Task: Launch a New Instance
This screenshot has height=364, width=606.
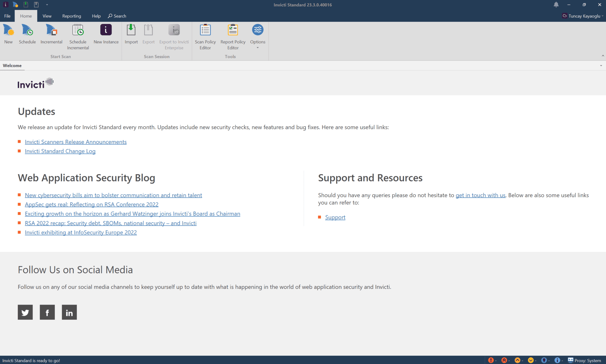Action: pyautogui.click(x=106, y=34)
